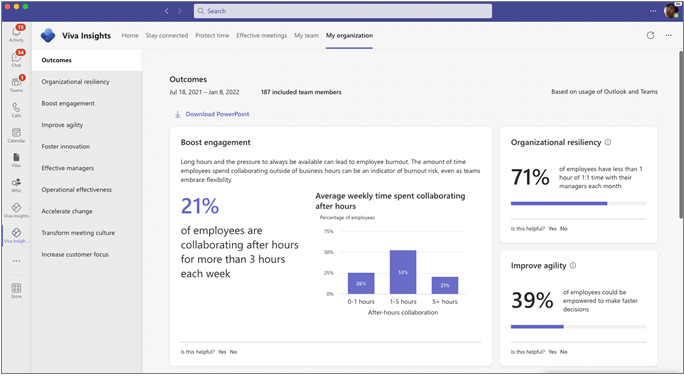
Task: Open the Chat icon in sidebar
Action: pyautogui.click(x=16, y=58)
